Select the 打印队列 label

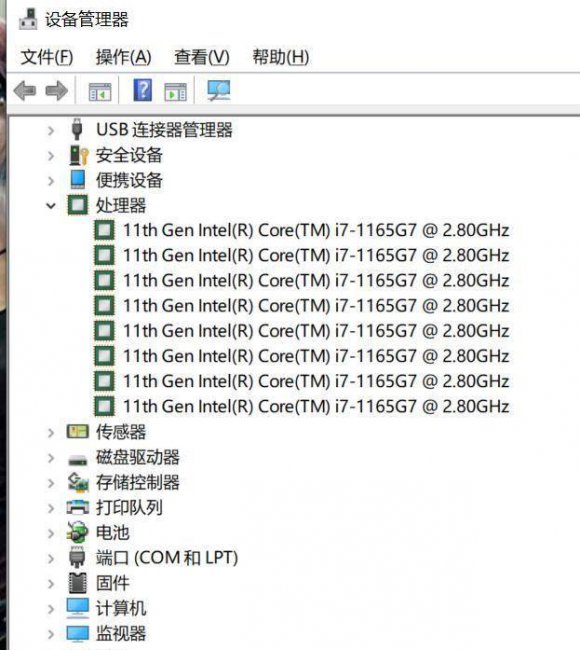click(129, 507)
